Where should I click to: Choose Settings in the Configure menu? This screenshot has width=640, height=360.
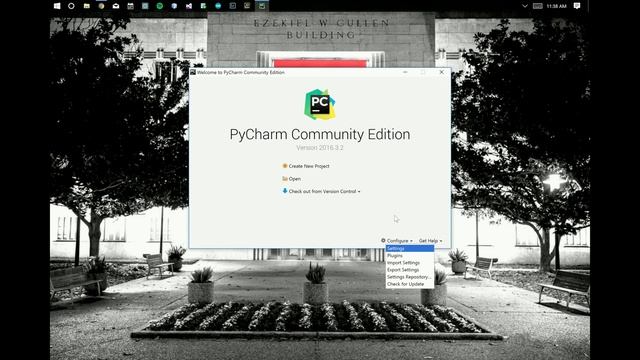[409, 249]
